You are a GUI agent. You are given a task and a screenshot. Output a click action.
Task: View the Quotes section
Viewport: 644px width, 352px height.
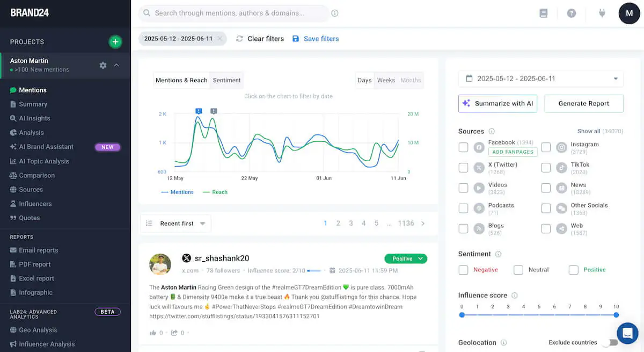34,217
